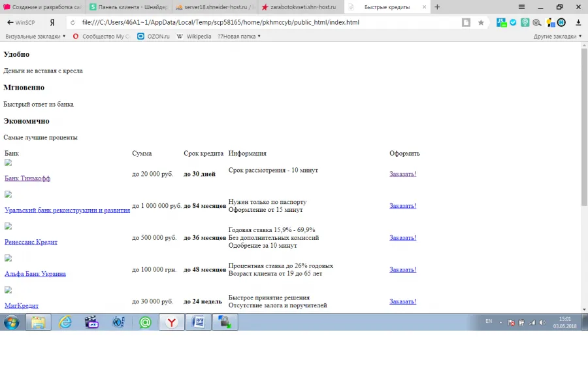The width and height of the screenshot is (588, 372).
Task: Click the magnifier fingerprint extension icon
Action: pyautogui.click(x=537, y=22)
